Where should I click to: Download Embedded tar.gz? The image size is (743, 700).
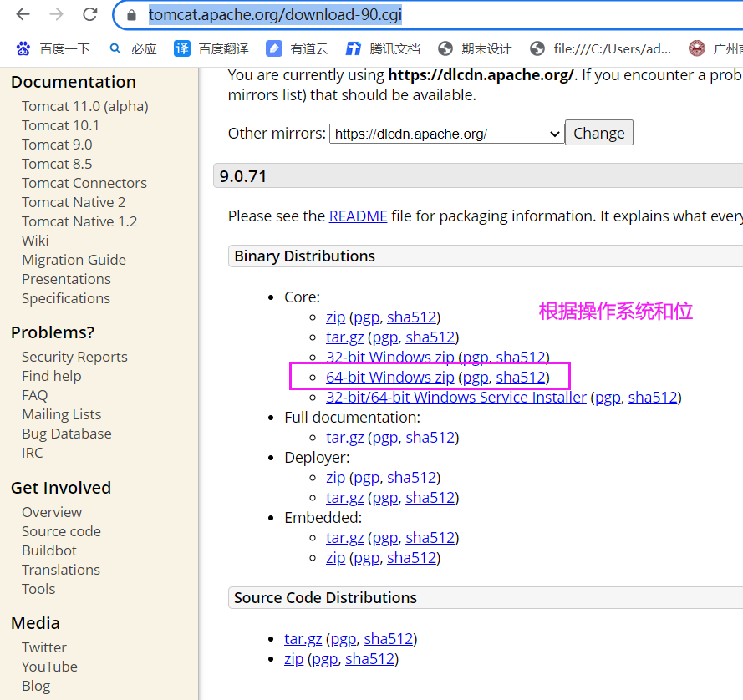345,539
